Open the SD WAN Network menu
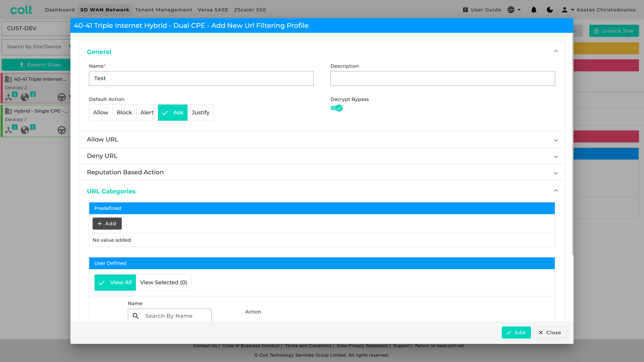Screen dimensions: 644x362 105,10
